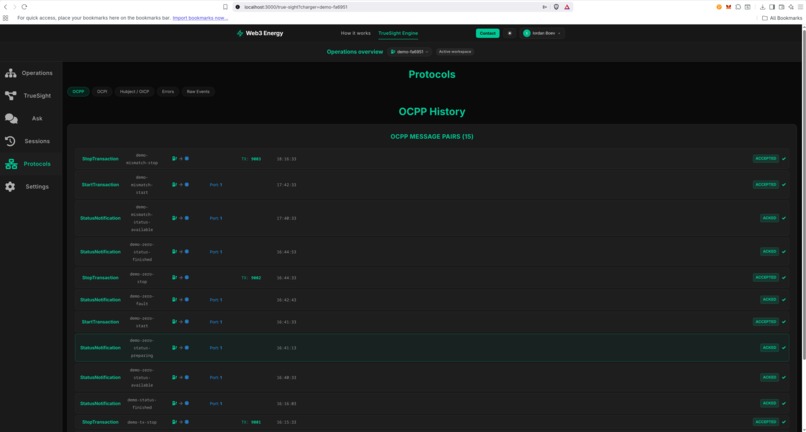Click the apps grid icon on bookmarks bar
The image size is (806, 432).
pyautogui.click(x=5, y=17)
